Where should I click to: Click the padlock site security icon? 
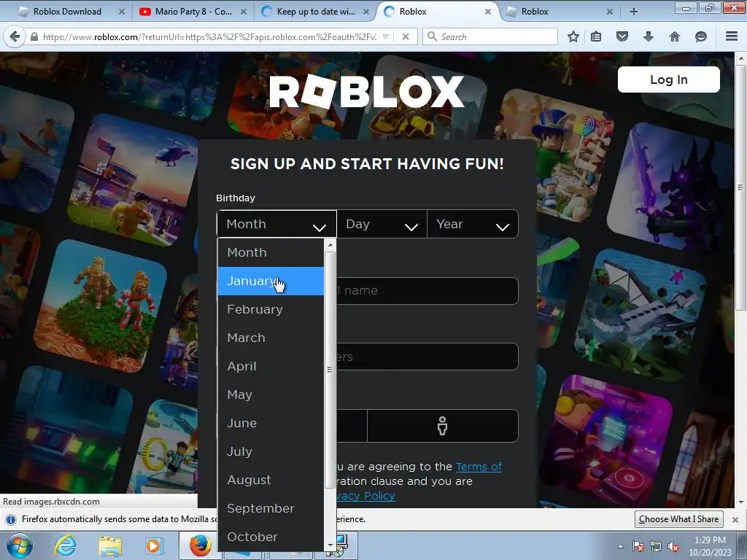click(x=34, y=36)
